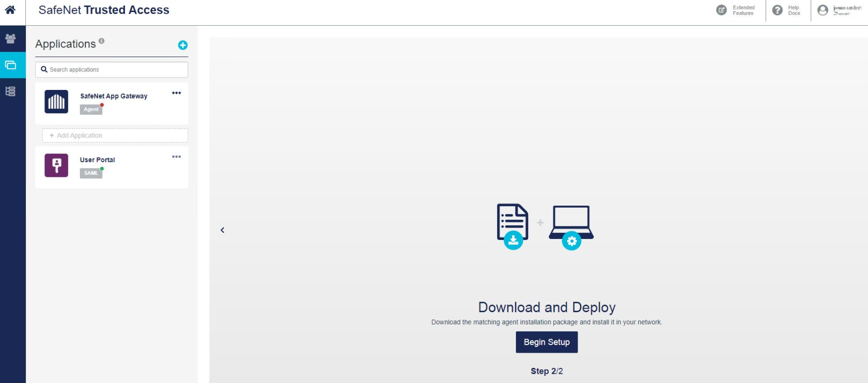The image size is (868, 383).
Task: Select the SafeNet App Gateway name
Action: pyautogui.click(x=114, y=96)
